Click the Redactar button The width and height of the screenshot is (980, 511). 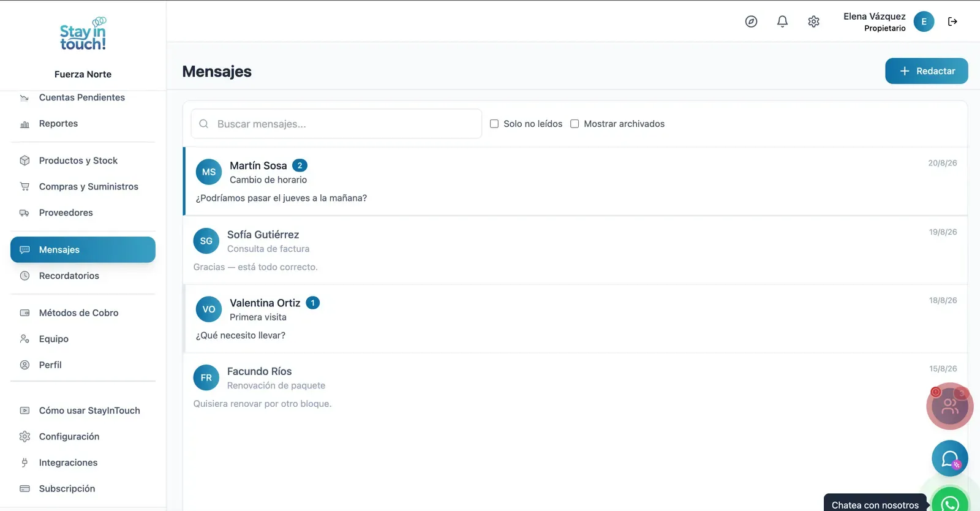(x=926, y=71)
